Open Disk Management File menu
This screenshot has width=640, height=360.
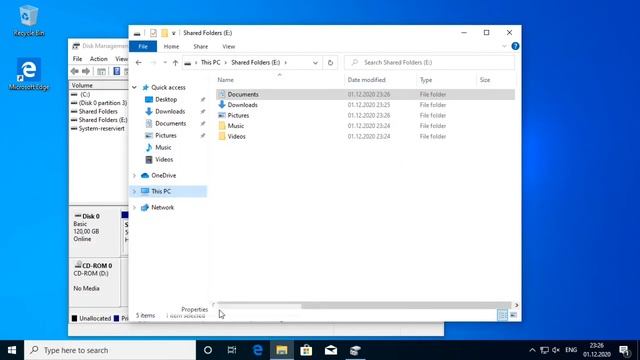(x=77, y=59)
